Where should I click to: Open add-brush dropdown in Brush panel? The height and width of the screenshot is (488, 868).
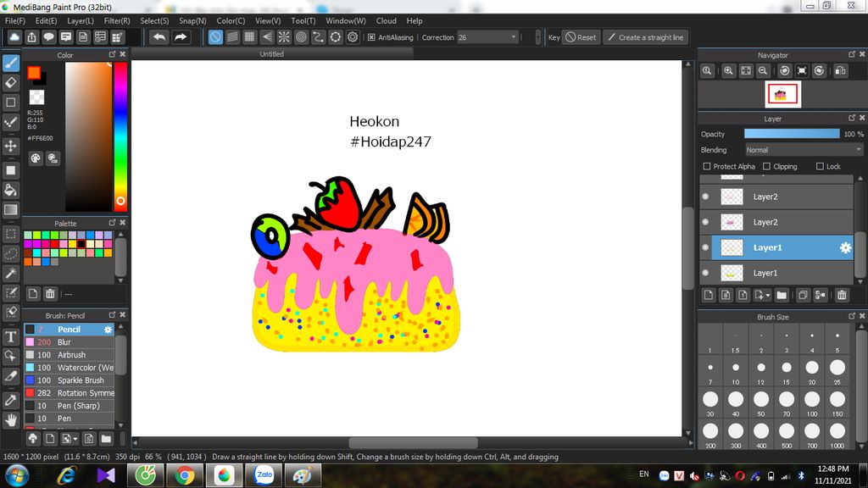point(75,440)
